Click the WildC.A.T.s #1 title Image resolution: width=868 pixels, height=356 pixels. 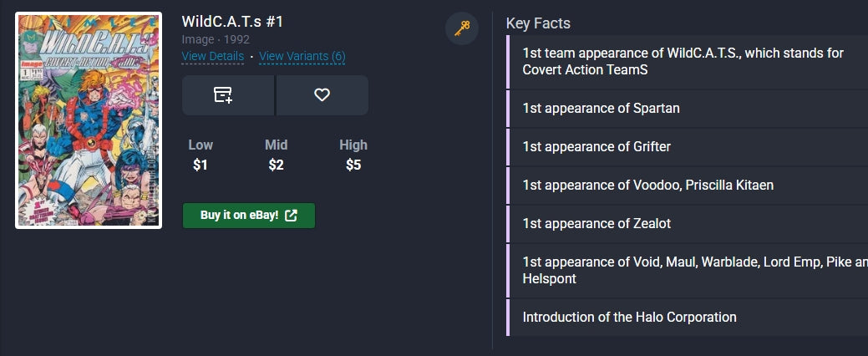click(x=232, y=22)
